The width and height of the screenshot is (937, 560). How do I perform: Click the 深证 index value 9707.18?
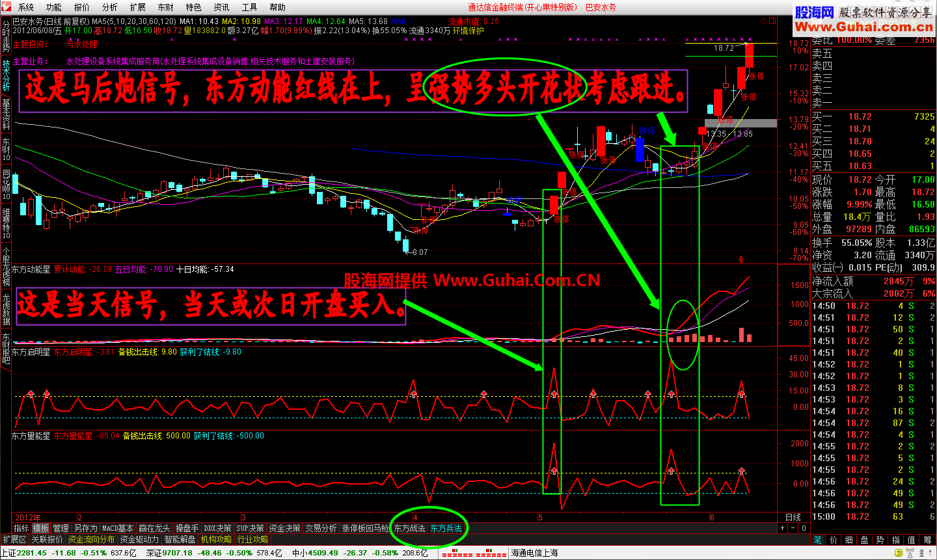pyautogui.click(x=178, y=553)
